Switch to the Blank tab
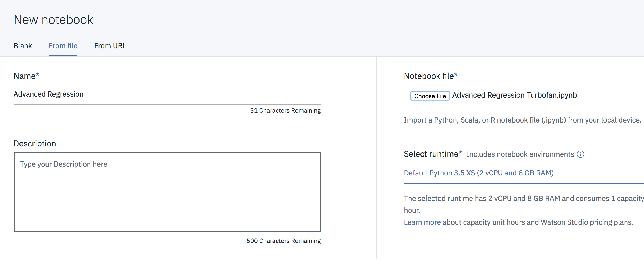The width and height of the screenshot is (644, 271). [23, 46]
